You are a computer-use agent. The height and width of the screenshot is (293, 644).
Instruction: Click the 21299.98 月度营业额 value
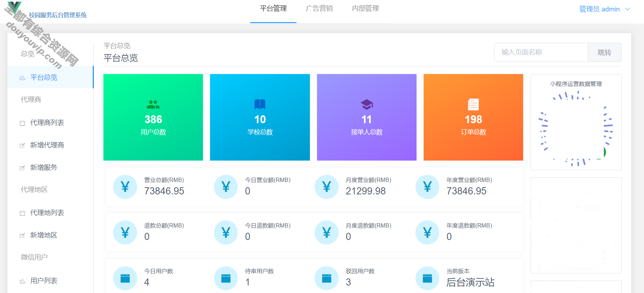point(366,191)
